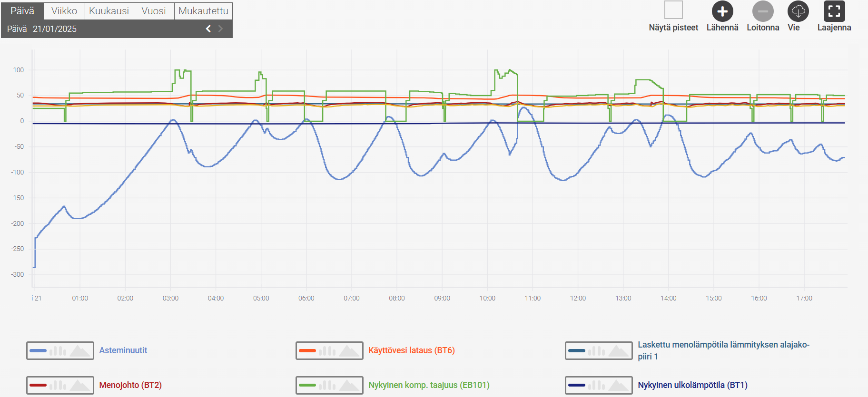Expand chart with the Laajenna fullscreen icon
The height and width of the screenshot is (397, 868).
[834, 11]
